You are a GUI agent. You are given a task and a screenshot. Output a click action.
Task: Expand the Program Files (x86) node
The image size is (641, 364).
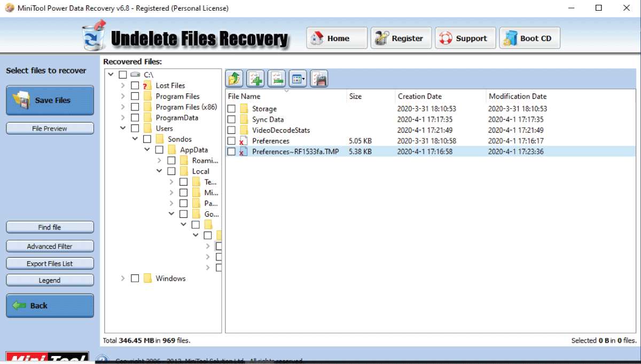coord(123,107)
